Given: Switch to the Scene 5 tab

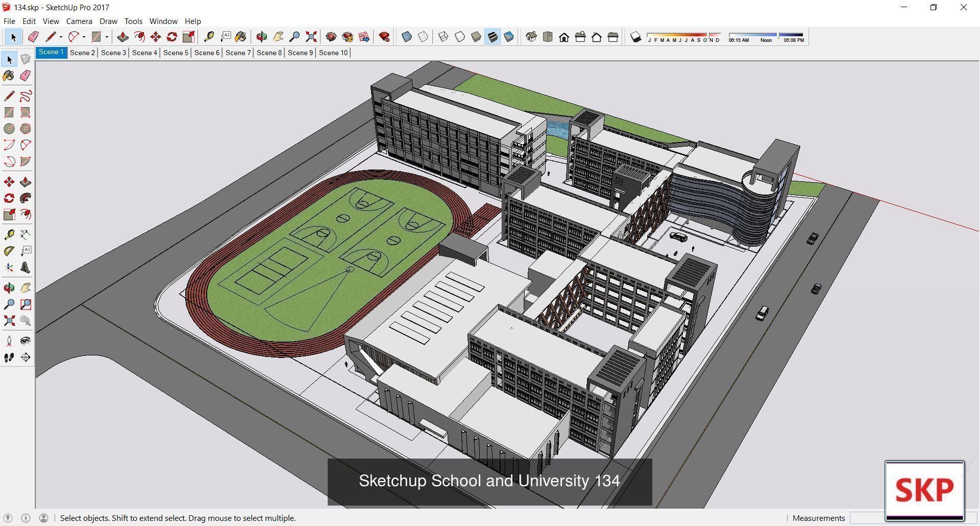Looking at the screenshot, I should click(175, 52).
